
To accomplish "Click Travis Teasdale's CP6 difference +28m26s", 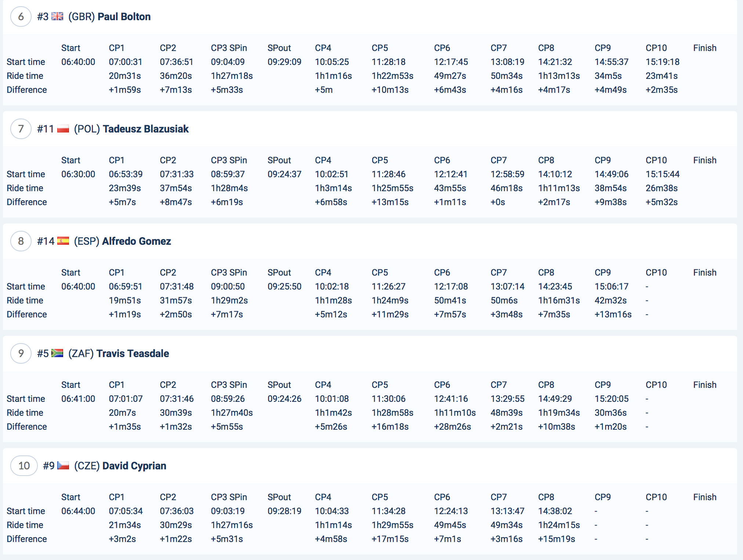I will point(452,427).
